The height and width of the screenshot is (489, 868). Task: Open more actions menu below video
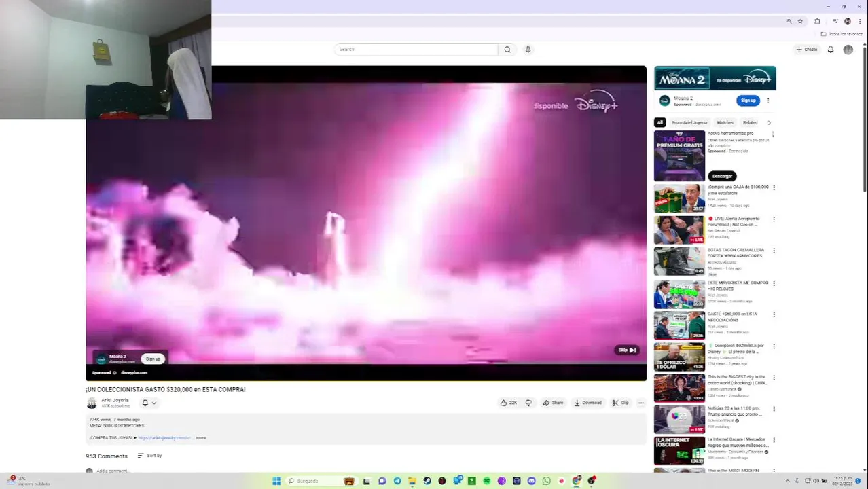point(640,403)
